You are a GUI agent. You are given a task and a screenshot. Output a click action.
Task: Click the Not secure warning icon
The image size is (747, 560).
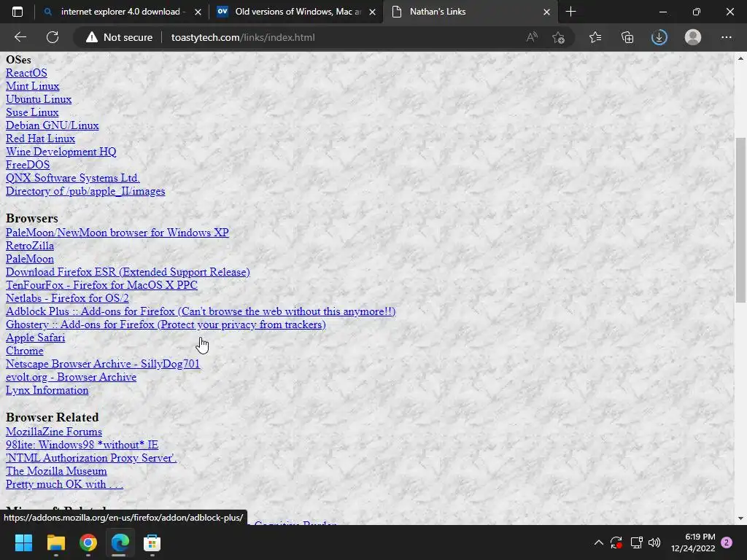point(91,37)
